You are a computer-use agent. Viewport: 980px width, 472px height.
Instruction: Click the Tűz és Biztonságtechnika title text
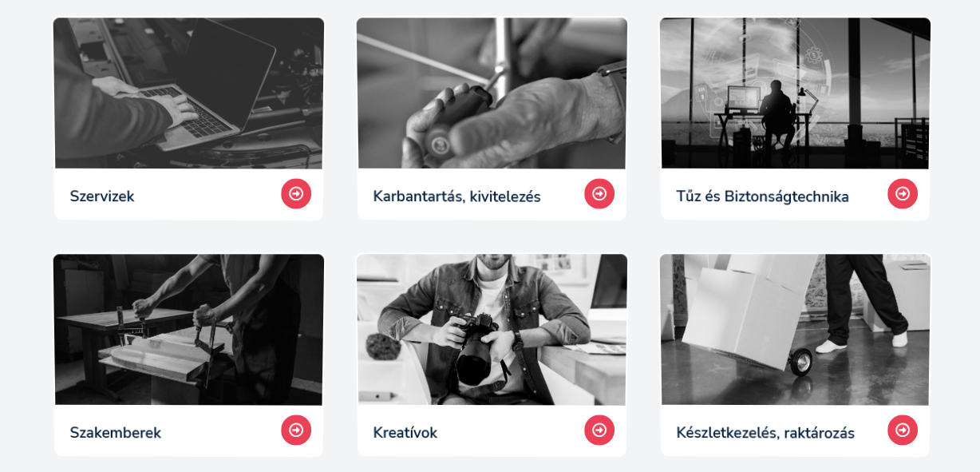pyautogui.click(x=763, y=196)
